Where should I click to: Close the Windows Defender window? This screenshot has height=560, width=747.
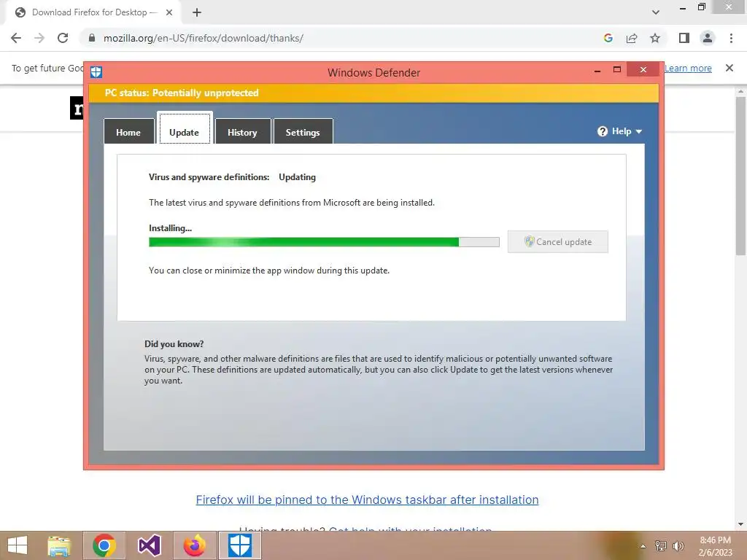point(643,69)
